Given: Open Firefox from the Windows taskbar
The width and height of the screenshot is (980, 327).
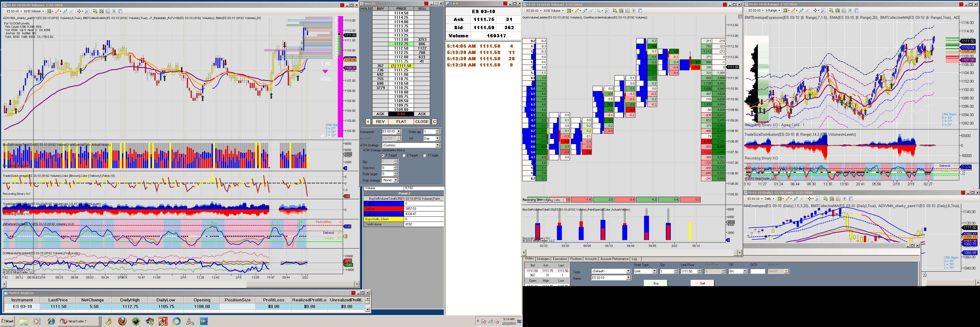Looking at the screenshot, I should click(x=122, y=321).
